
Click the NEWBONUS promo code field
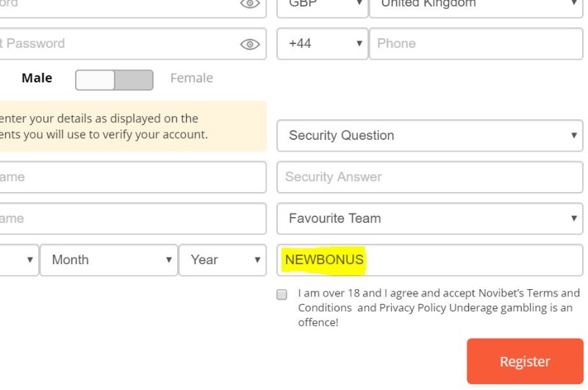click(430, 260)
